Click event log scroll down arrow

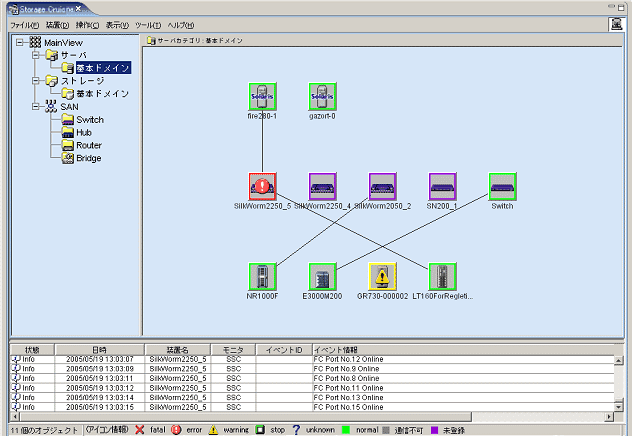click(x=619, y=407)
